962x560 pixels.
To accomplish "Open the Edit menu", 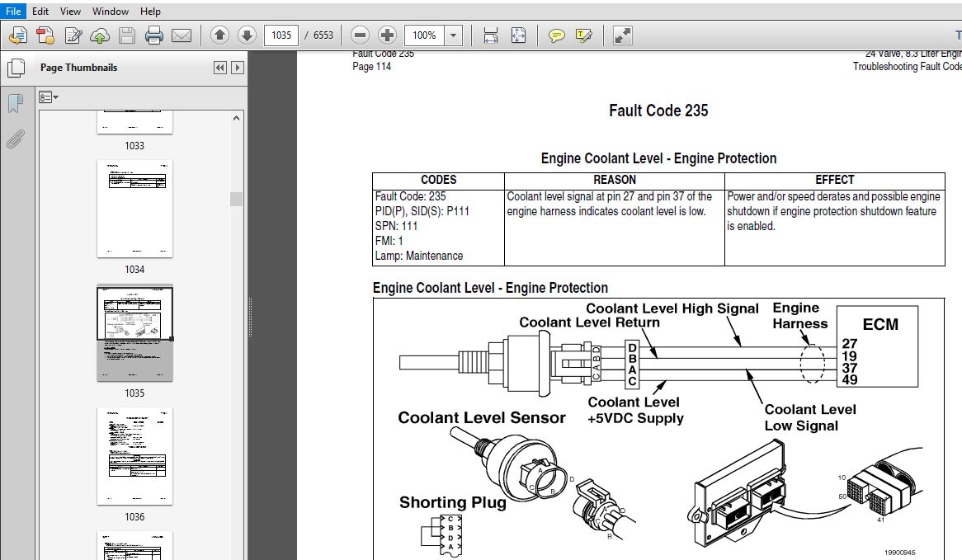I will tap(40, 11).
